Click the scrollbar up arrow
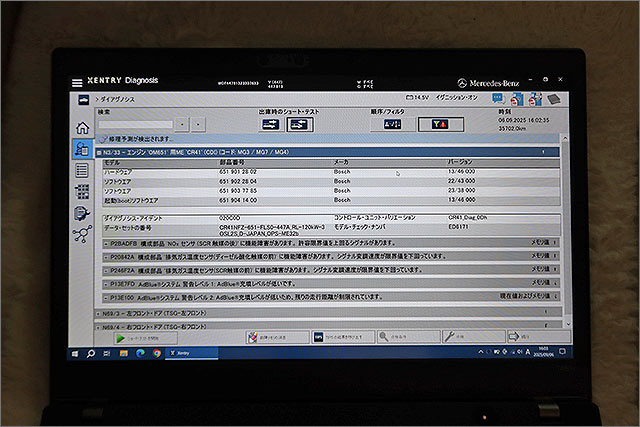The width and height of the screenshot is (640, 427). pos(565,139)
